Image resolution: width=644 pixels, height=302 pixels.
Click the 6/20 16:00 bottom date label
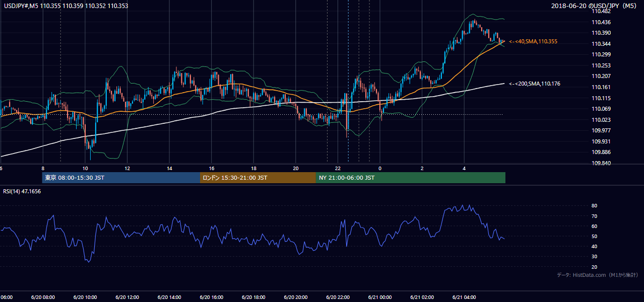tap(211, 297)
